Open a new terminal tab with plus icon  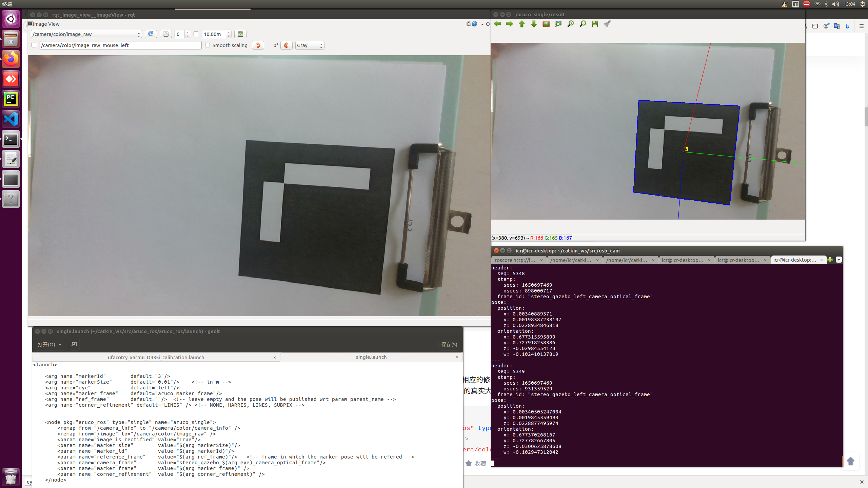click(830, 260)
